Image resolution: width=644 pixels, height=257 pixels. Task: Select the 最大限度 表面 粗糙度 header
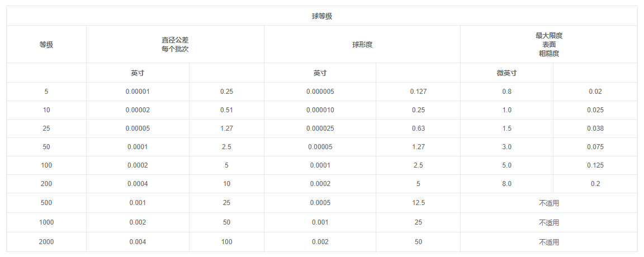coord(549,45)
